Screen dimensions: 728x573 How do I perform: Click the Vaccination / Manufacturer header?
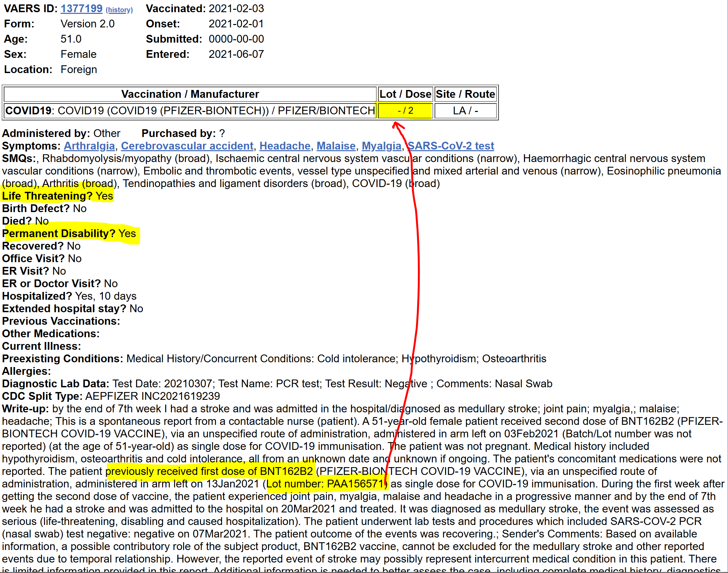tap(190, 94)
